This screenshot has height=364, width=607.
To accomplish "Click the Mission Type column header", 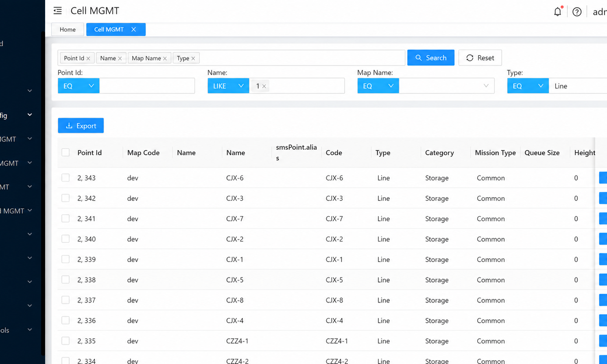I will click(495, 153).
